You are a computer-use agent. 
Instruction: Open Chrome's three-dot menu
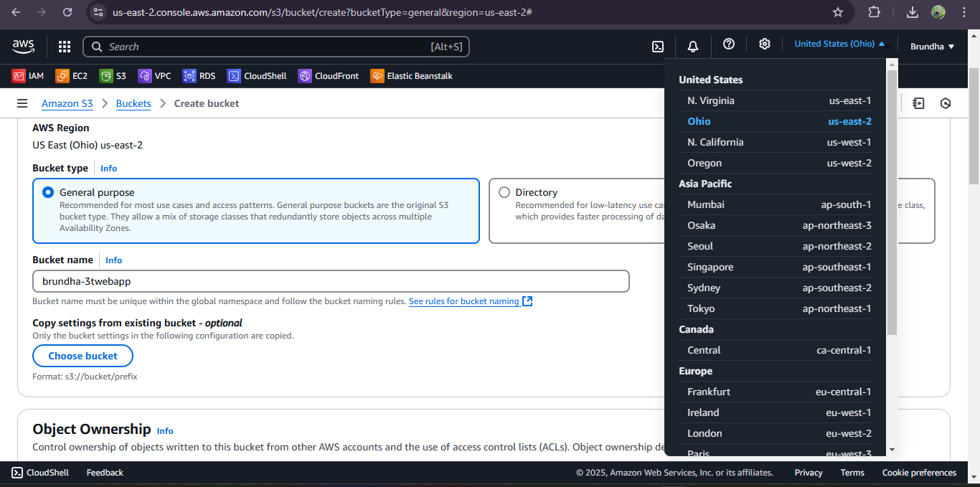(963, 12)
